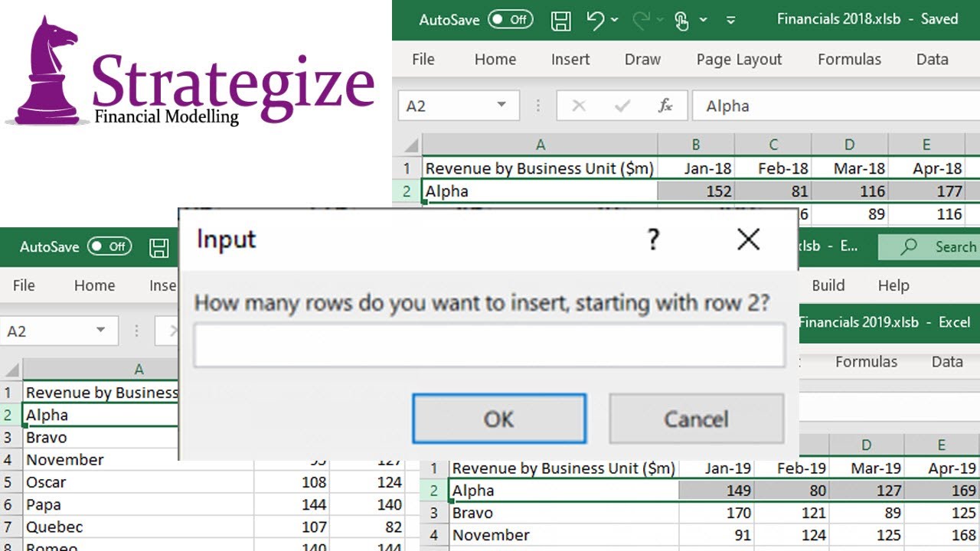This screenshot has width=980, height=551.
Task: Click the Undo arrow in Financials 2018 toolbar
Action: 596,21
